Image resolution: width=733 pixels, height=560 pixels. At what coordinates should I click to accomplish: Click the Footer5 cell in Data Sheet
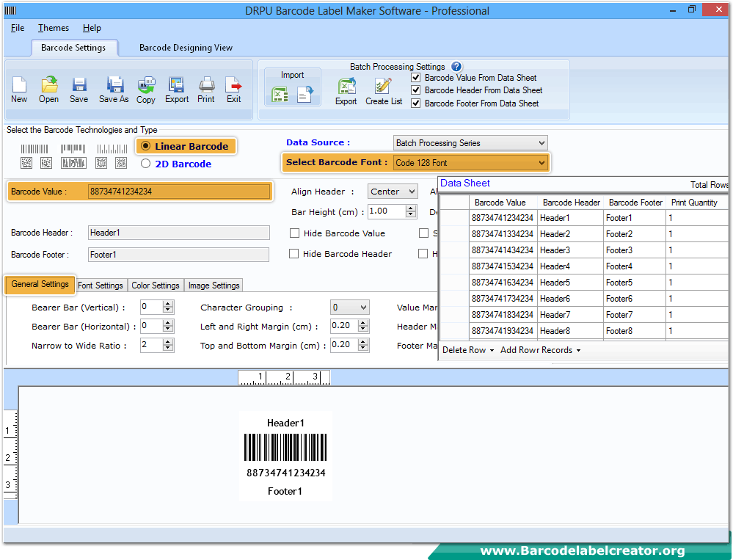tap(635, 283)
